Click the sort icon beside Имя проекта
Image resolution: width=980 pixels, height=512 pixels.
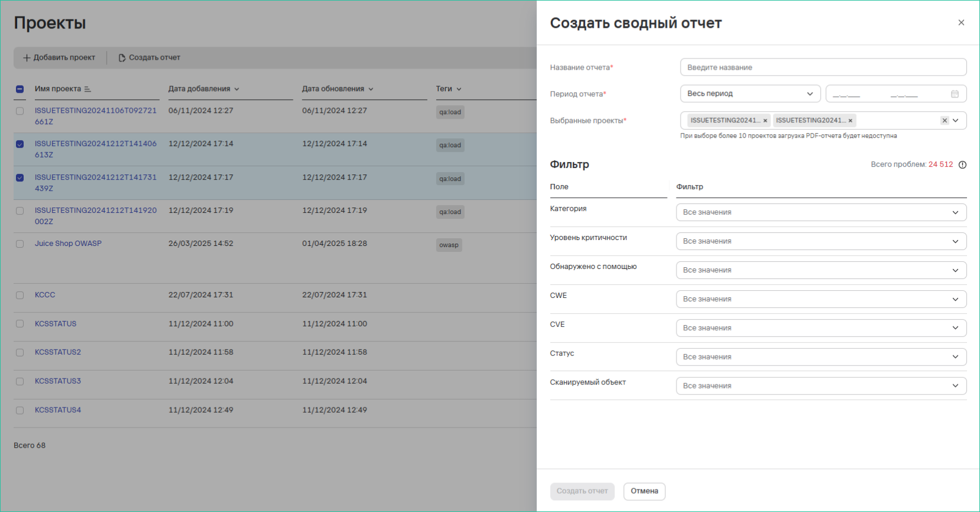(x=88, y=89)
